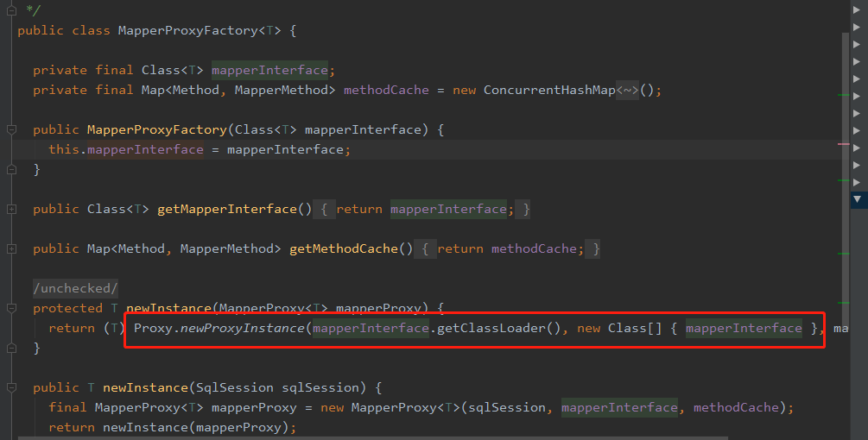Click the highlighted downward arrow in right strip
The width and height of the screenshot is (868, 440).
tap(857, 199)
